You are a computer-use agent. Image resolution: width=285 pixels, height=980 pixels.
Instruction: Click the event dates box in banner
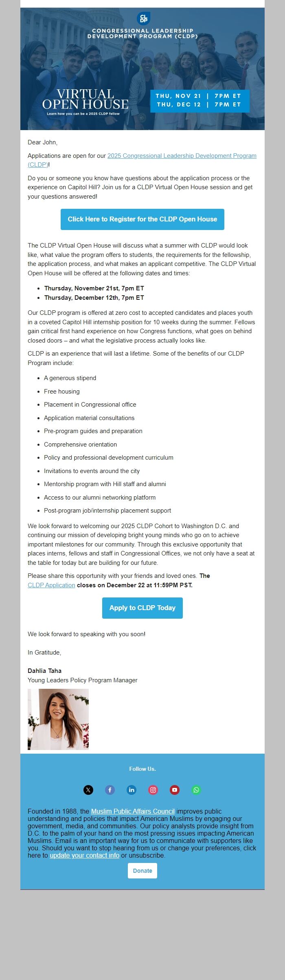point(202,101)
